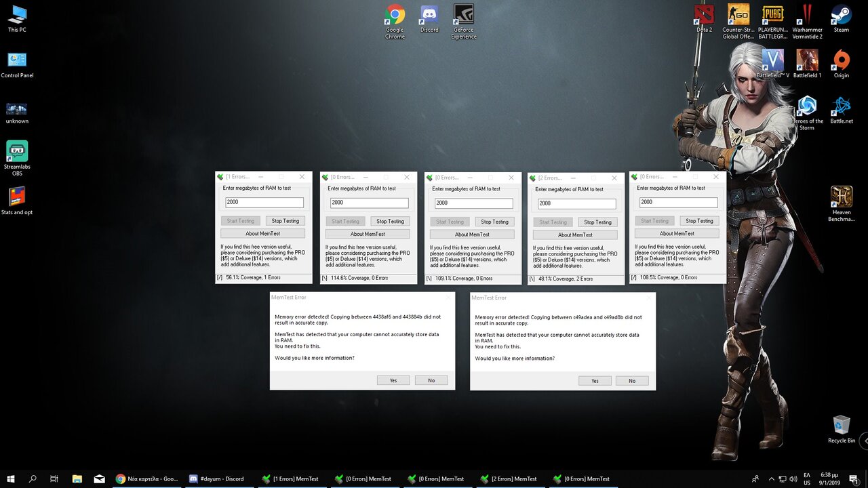Launch Streamlabs OBS from the desktop
Image resolution: width=868 pixels, height=488 pixels.
(17, 158)
